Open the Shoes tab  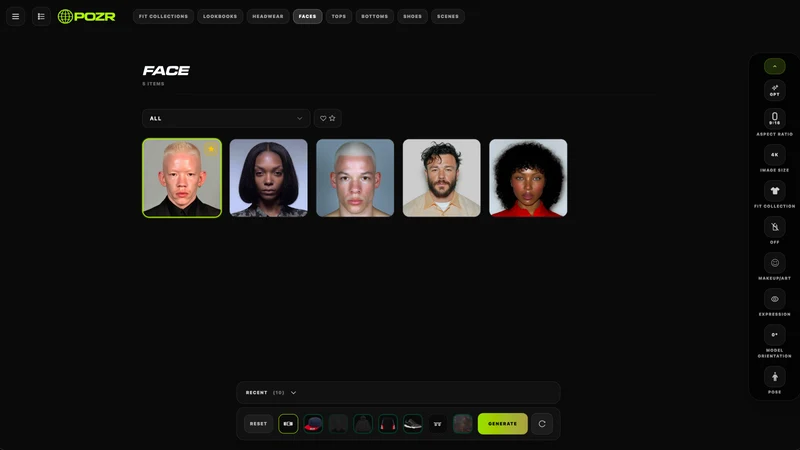412,16
